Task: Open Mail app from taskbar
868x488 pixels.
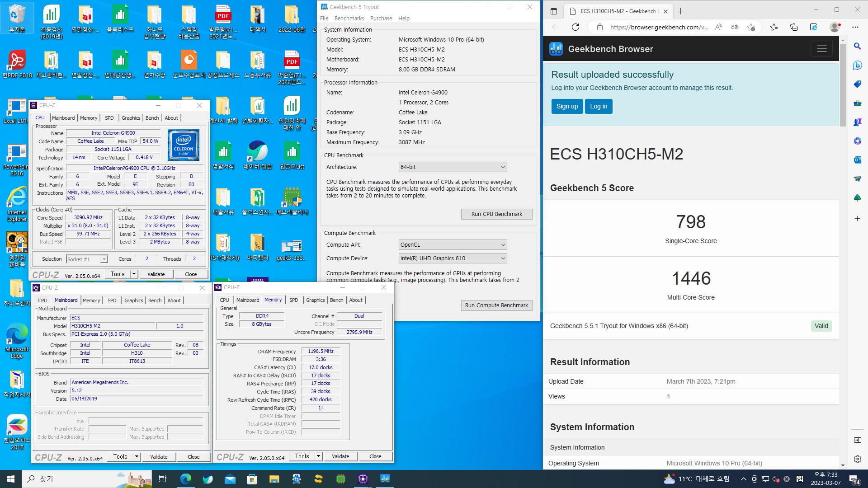Action: 230,479
